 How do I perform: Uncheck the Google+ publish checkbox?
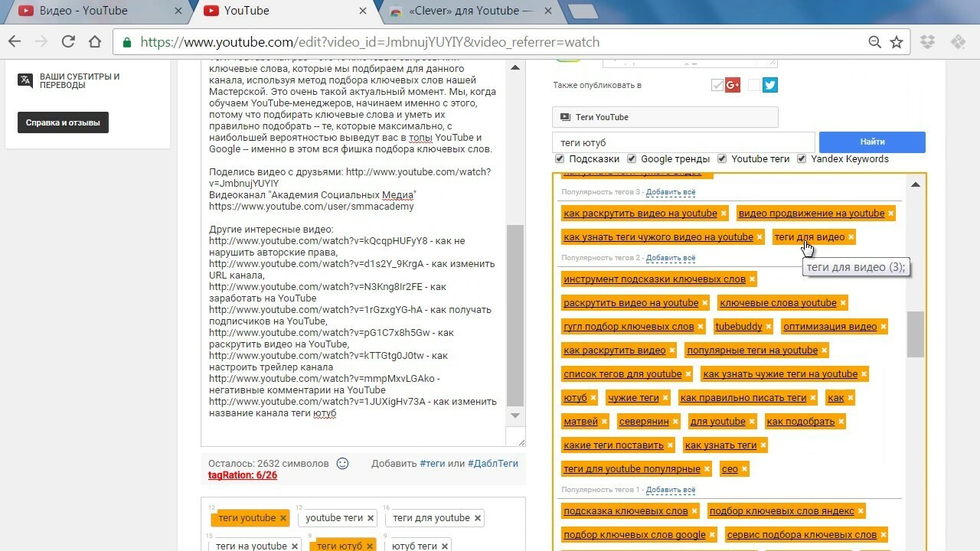pyautogui.click(x=717, y=85)
